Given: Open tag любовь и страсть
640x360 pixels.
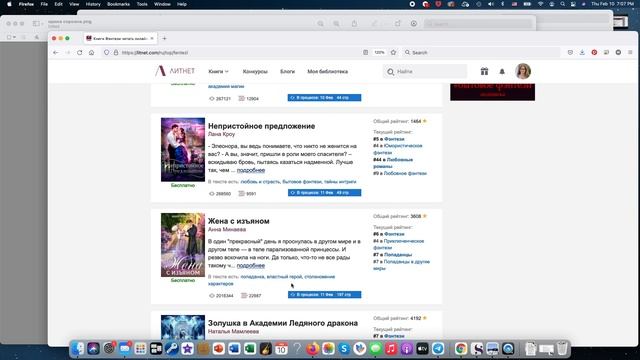Looking at the screenshot, I should pyautogui.click(x=260, y=182).
